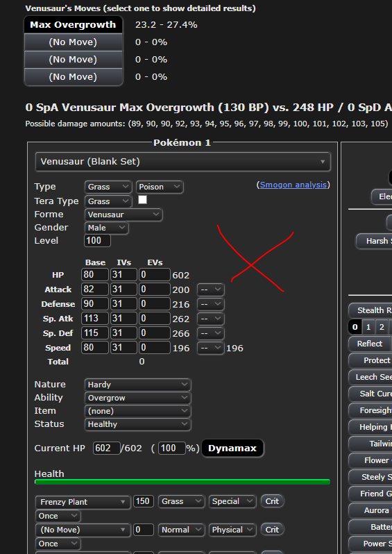Toggle Harsh Sunshine weather option
Viewport: 392px width, 554px height.
click(375, 241)
